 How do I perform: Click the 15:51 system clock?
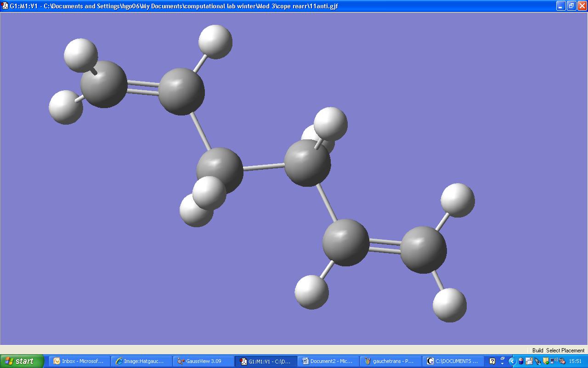pos(575,361)
